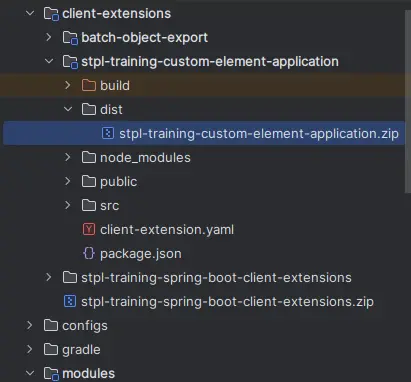Click the modules folder icon
The width and height of the screenshot is (411, 382).
coord(51,373)
